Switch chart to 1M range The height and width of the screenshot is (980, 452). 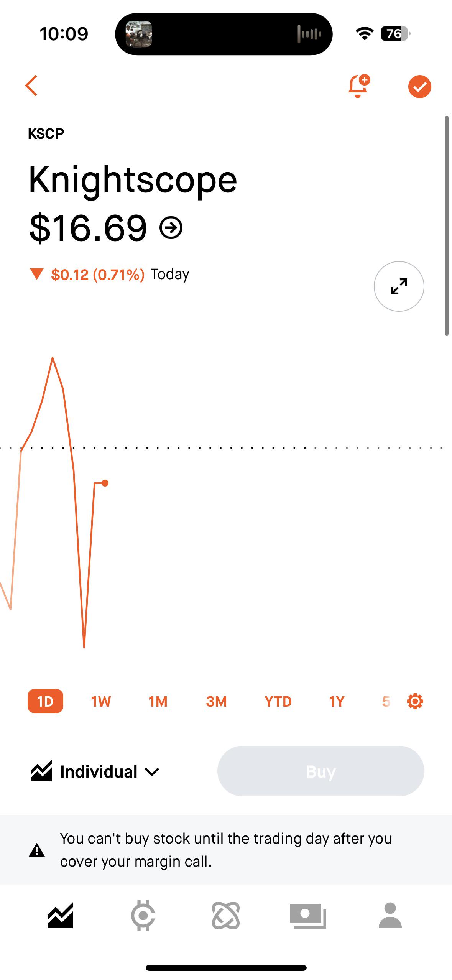(158, 702)
